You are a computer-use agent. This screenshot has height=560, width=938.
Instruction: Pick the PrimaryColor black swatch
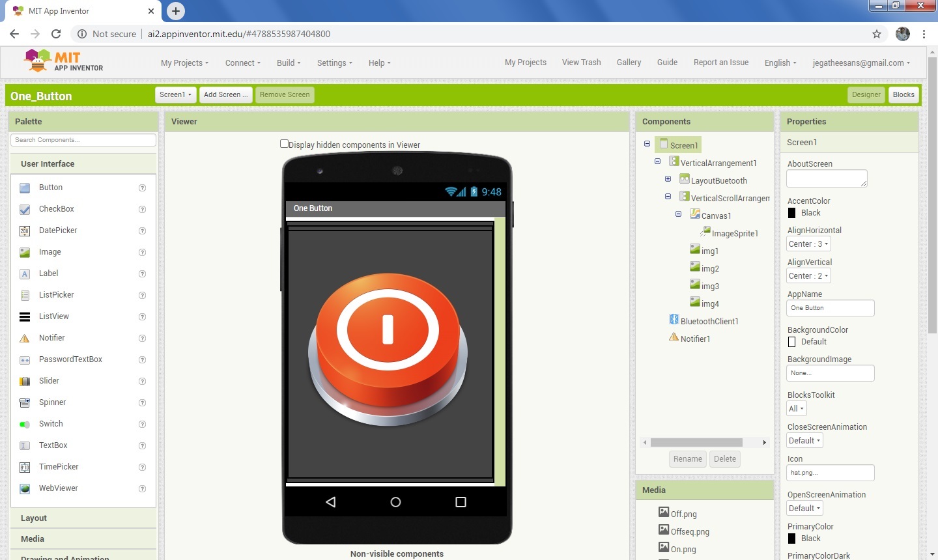[x=792, y=539]
